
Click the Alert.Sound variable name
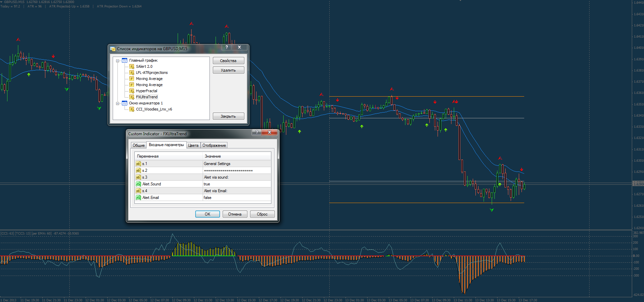point(152,184)
